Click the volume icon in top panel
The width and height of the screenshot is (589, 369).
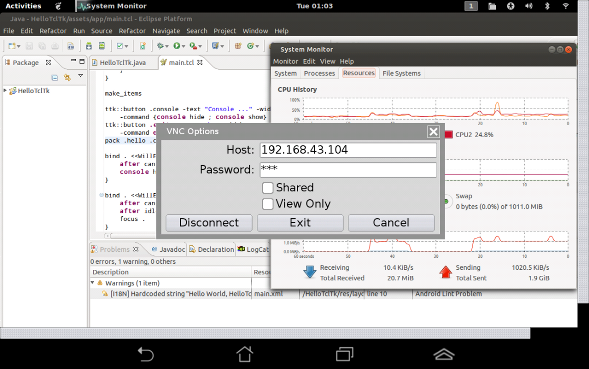coord(529,6)
